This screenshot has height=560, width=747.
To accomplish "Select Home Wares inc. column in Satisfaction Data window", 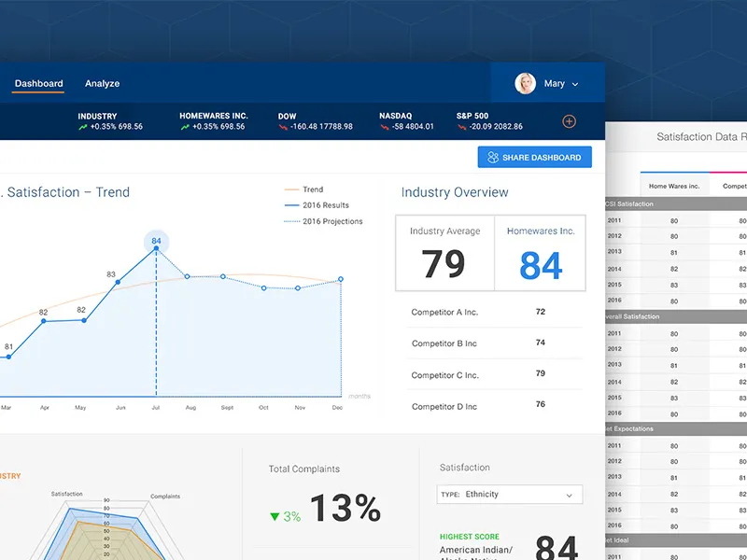I will point(674,186).
